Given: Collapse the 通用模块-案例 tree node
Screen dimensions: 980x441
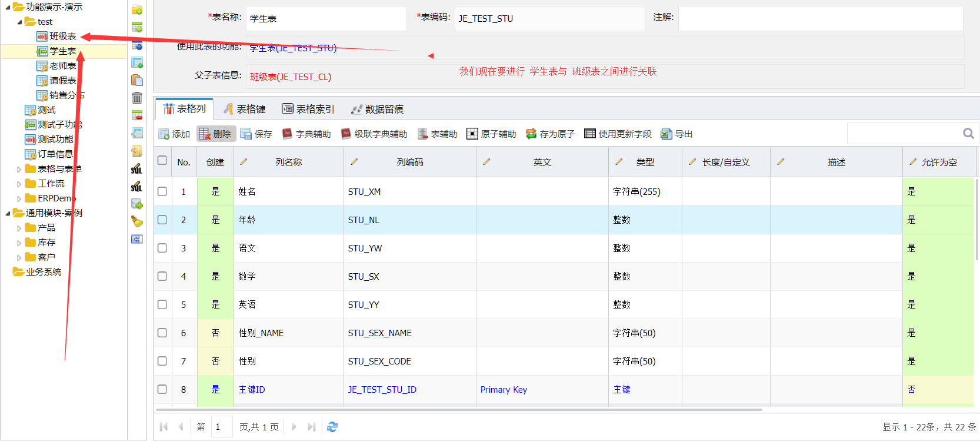Looking at the screenshot, I should coord(8,213).
